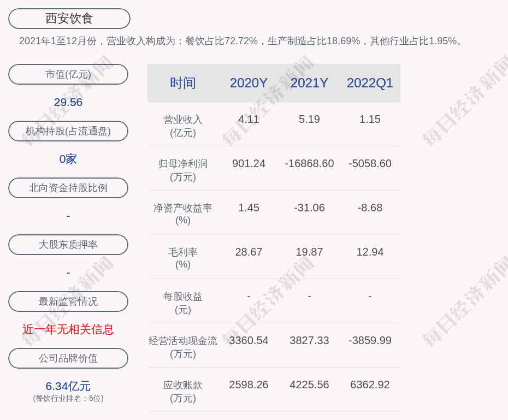Click the 归母净利润(万元) row label
The width and height of the screenshot is (508, 420).
[183, 170]
